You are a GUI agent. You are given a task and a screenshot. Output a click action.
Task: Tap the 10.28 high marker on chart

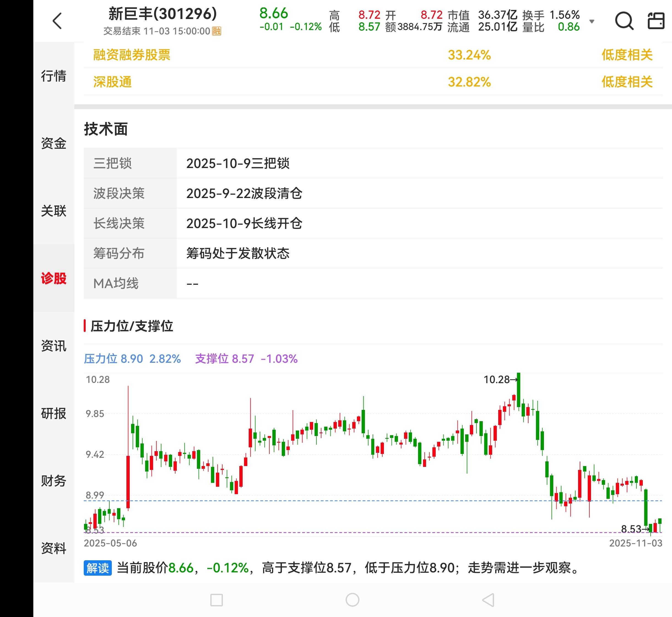[499, 380]
